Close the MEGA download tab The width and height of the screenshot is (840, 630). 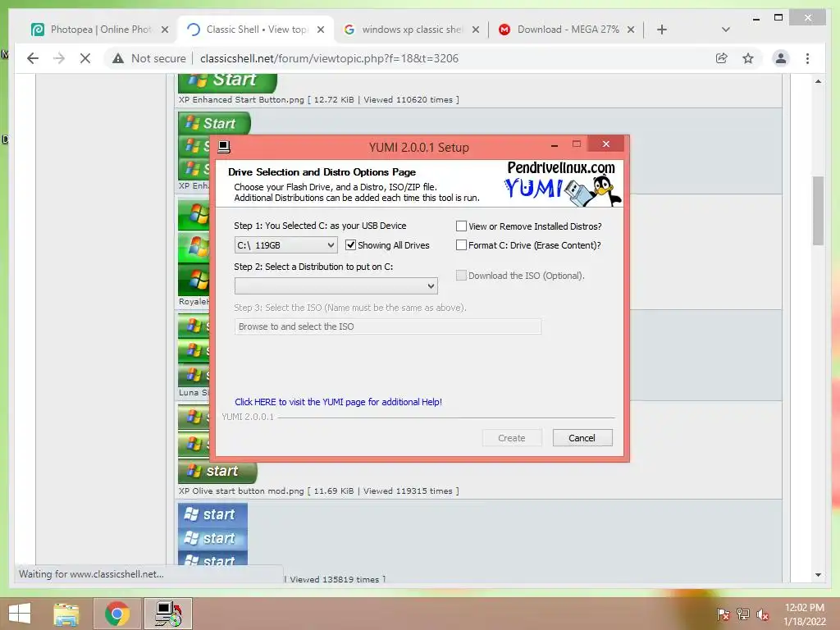click(x=631, y=30)
